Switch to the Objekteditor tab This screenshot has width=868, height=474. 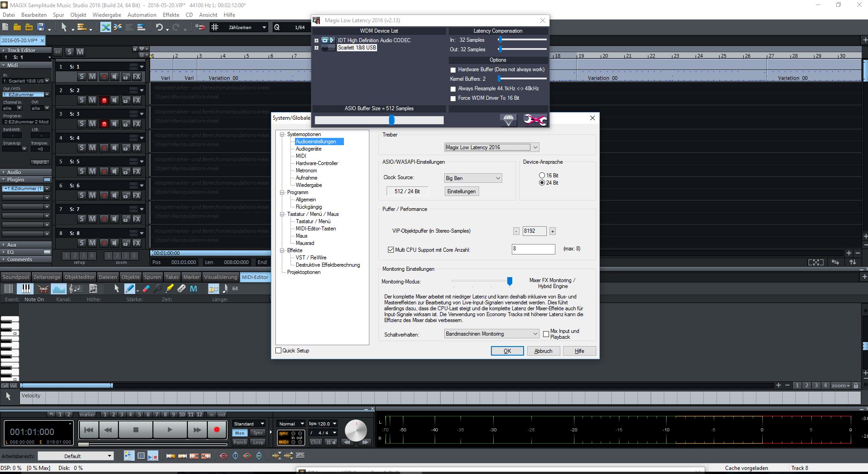79,277
